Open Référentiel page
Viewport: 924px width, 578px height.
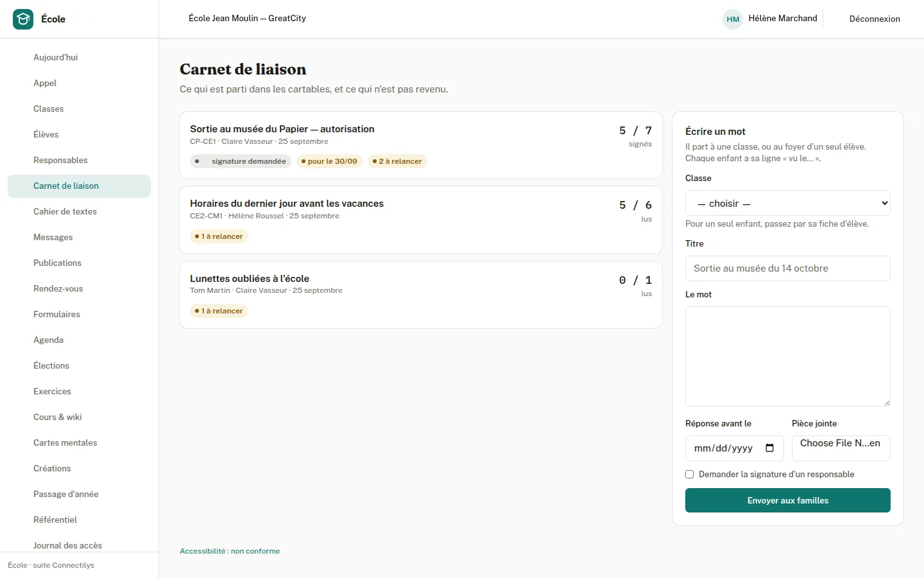click(79, 520)
